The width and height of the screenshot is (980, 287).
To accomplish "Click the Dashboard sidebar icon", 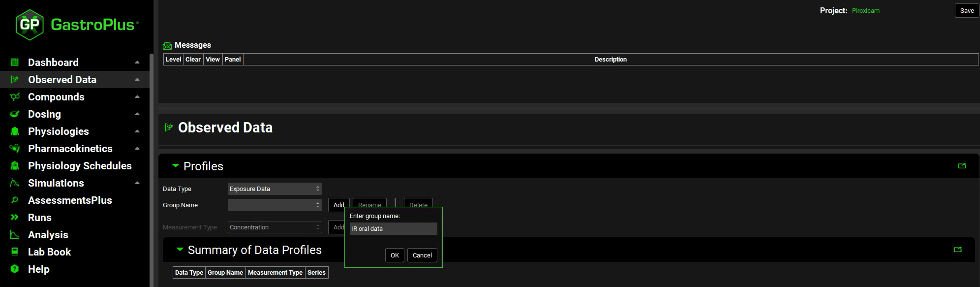I will [15, 63].
